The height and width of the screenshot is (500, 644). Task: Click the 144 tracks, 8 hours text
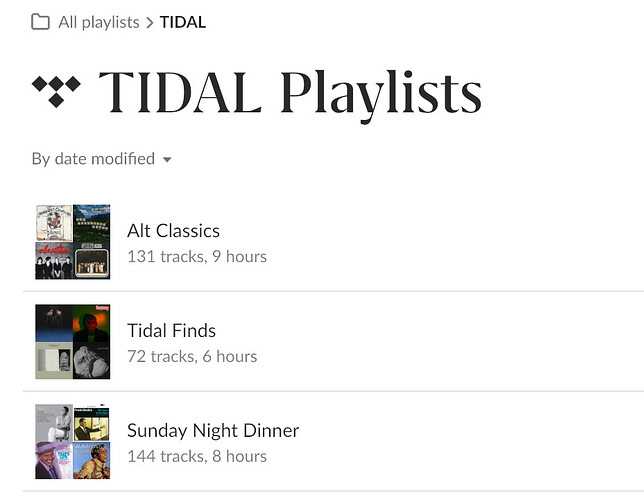(197, 456)
